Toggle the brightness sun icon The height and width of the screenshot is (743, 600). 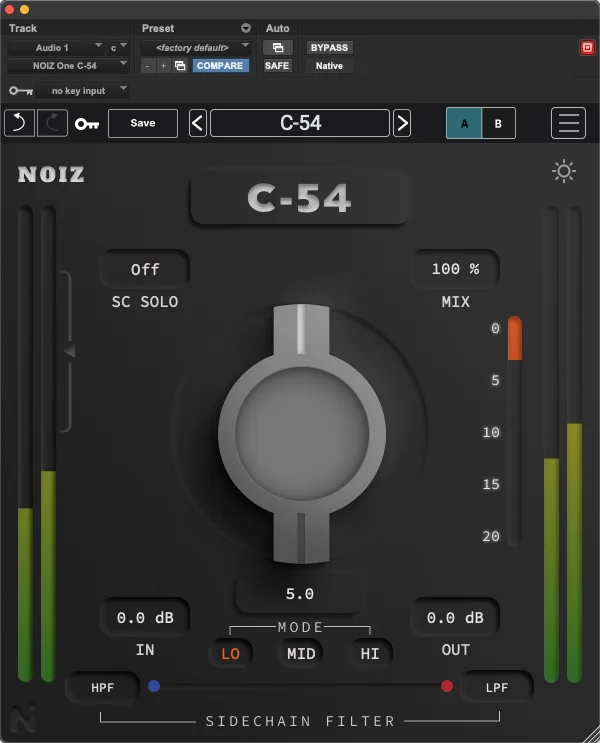pyautogui.click(x=564, y=171)
